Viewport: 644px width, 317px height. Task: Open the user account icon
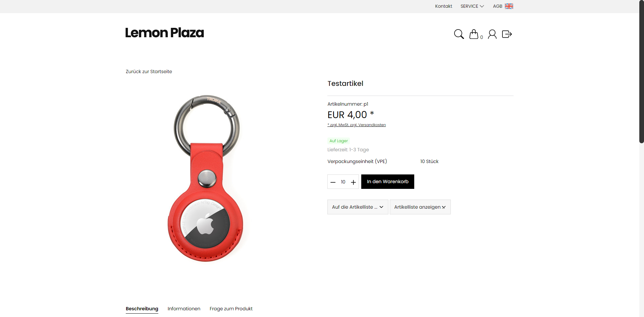492,34
